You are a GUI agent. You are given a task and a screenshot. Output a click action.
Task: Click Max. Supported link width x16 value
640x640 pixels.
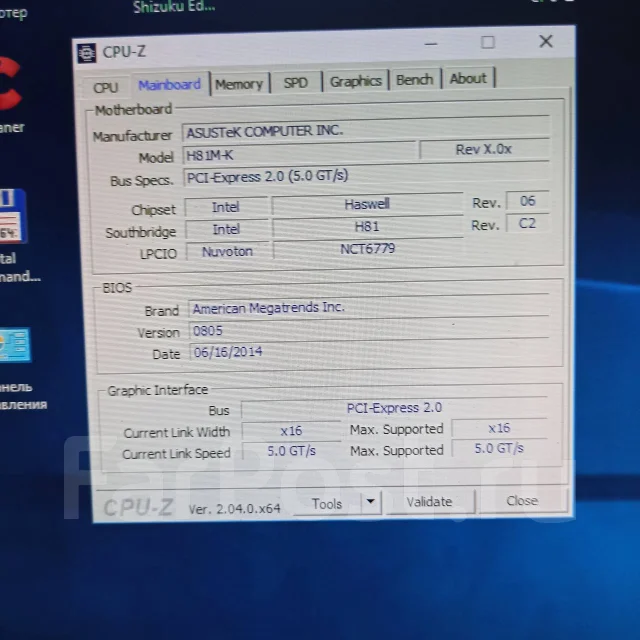tap(499, 428)
